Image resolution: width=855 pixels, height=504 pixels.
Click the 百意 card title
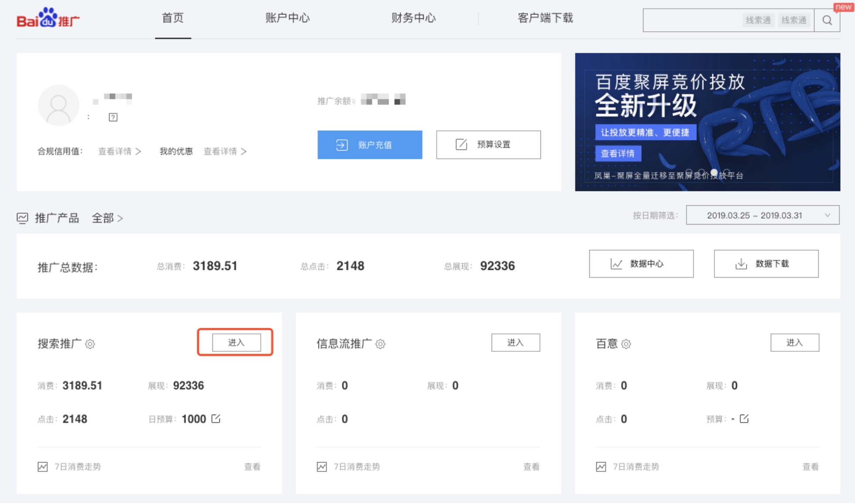pos(607,344)
